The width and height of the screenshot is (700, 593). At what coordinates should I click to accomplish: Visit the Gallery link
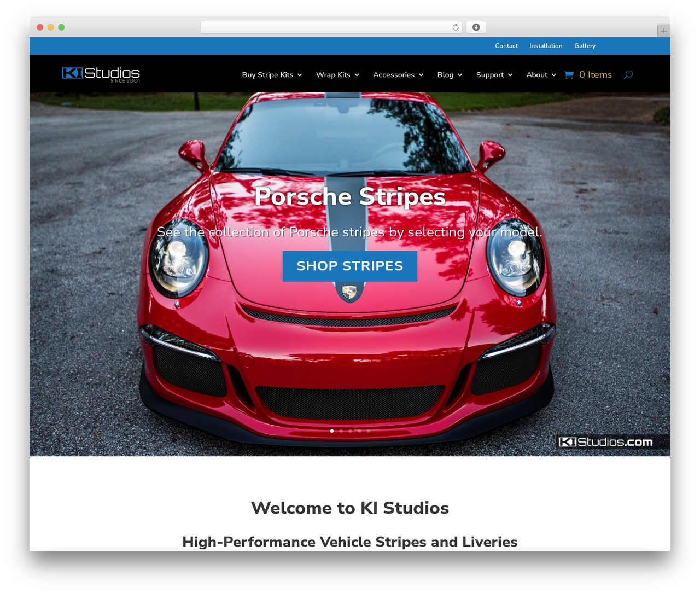[585, 46]
